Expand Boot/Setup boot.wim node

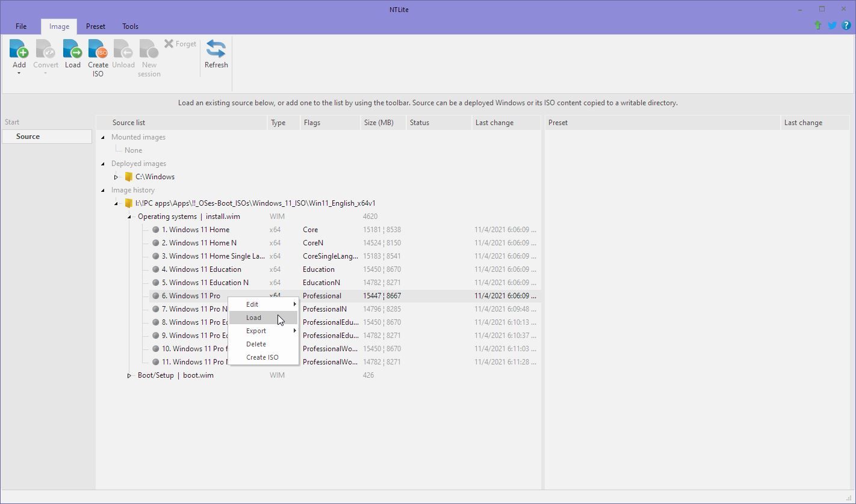pos(129,375)
